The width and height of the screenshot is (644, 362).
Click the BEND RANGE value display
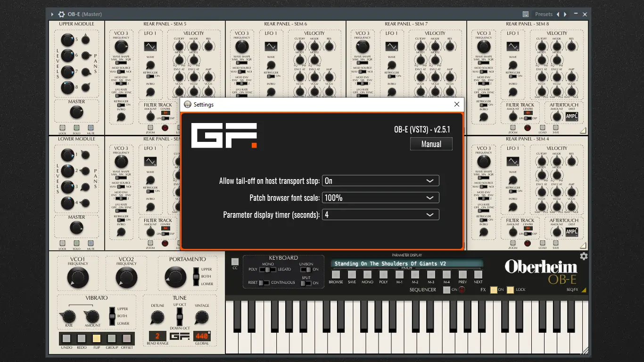(157, 336)
